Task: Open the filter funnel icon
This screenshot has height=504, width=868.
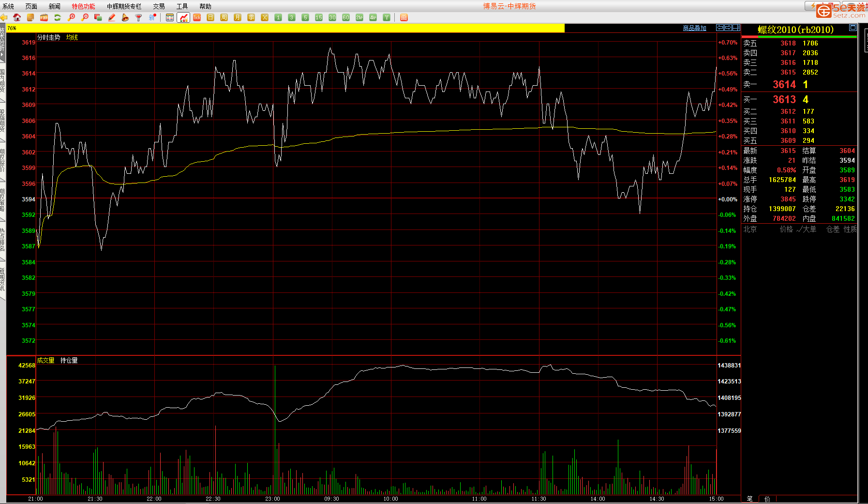Action: (x=139, y=17)
